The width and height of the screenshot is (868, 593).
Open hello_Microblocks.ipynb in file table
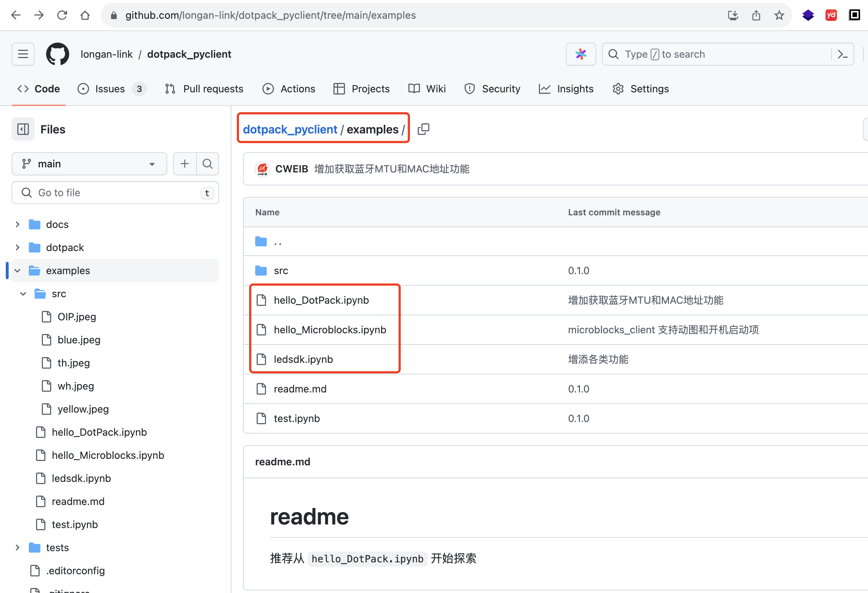(x=330, y=330)
